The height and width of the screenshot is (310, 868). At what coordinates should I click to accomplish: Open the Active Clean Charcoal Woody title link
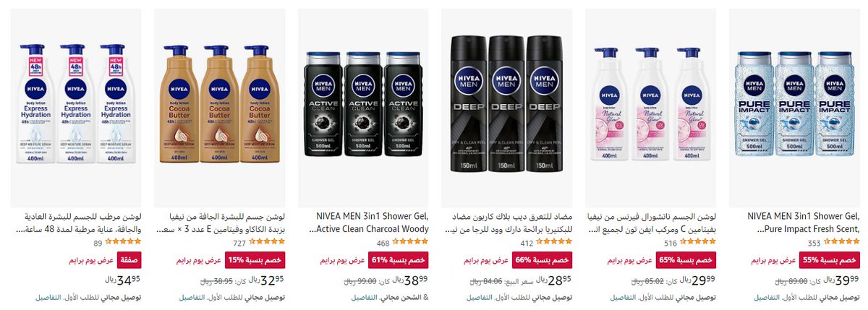coord(372,223)
